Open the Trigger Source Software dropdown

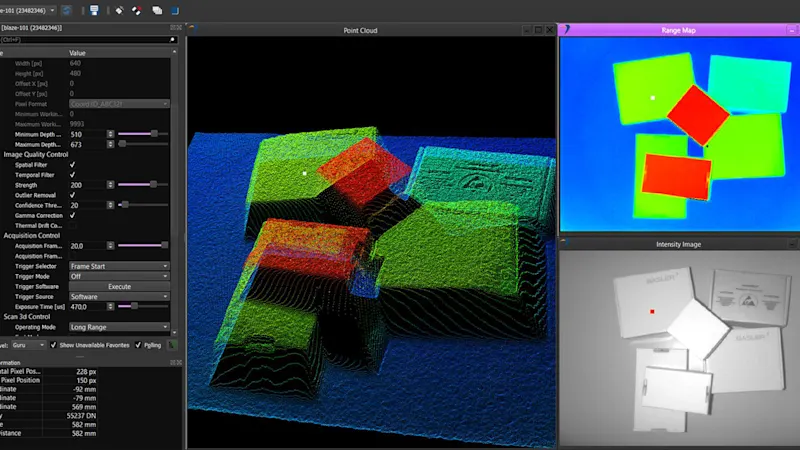coord(118,296)
